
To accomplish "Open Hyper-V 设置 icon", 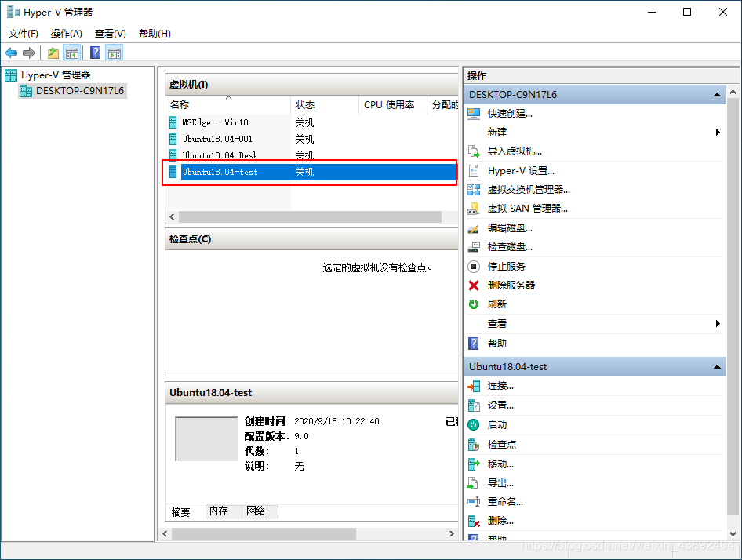I will [x=474, y=171].
